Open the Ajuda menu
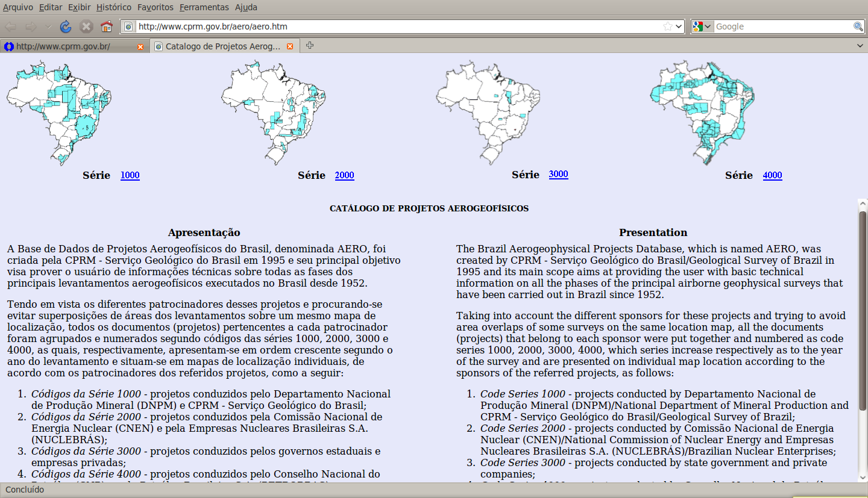 pos(246,7)
